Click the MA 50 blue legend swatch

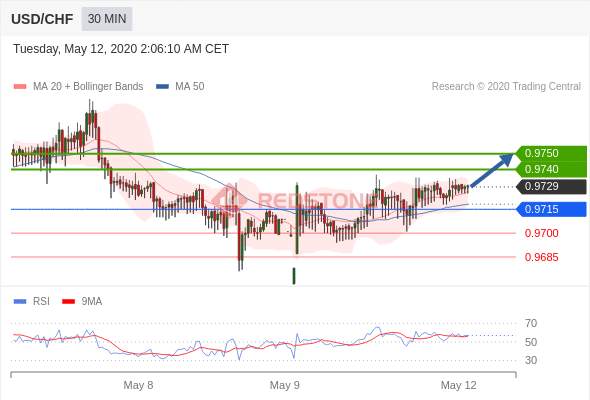(163, 87)
